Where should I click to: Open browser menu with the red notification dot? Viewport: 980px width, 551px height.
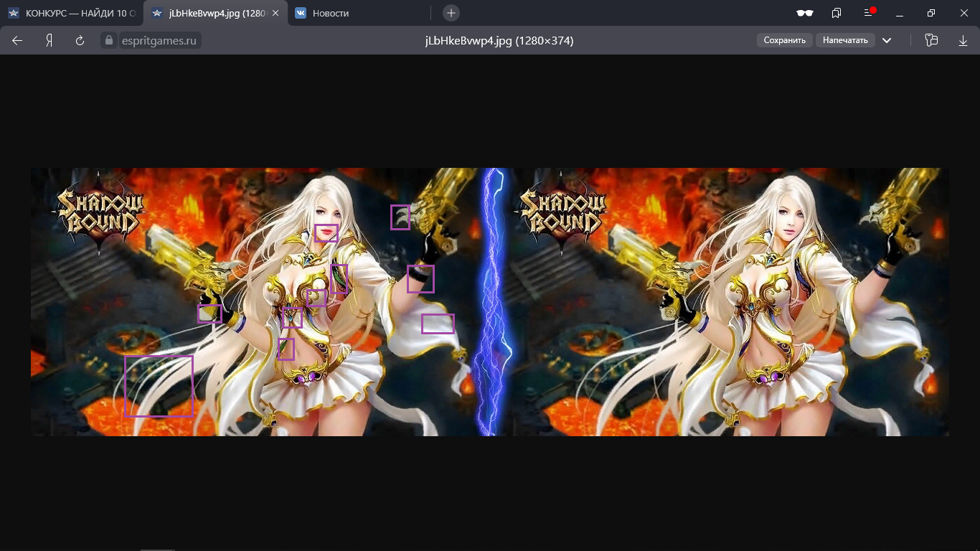(869, 13)
